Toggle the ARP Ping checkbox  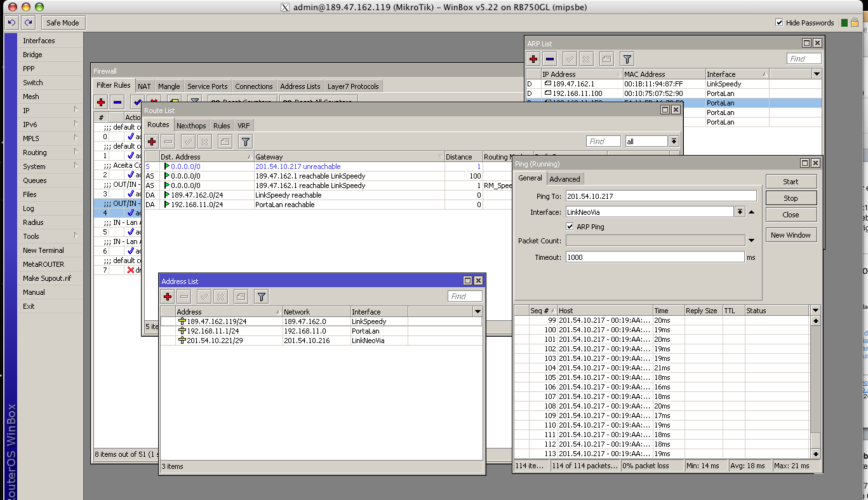pos(570,226)
